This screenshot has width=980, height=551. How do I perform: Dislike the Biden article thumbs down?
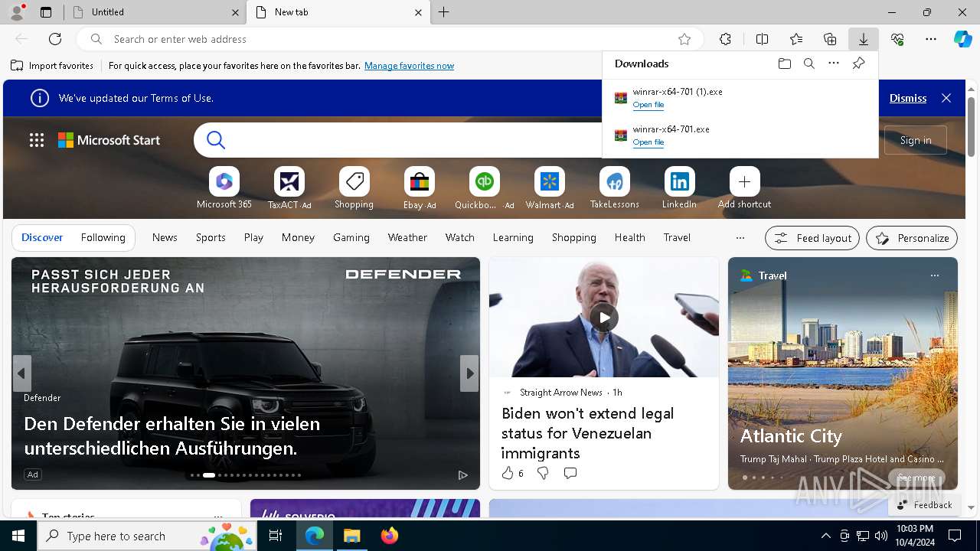pyautogui.click(x=543, y=474)
